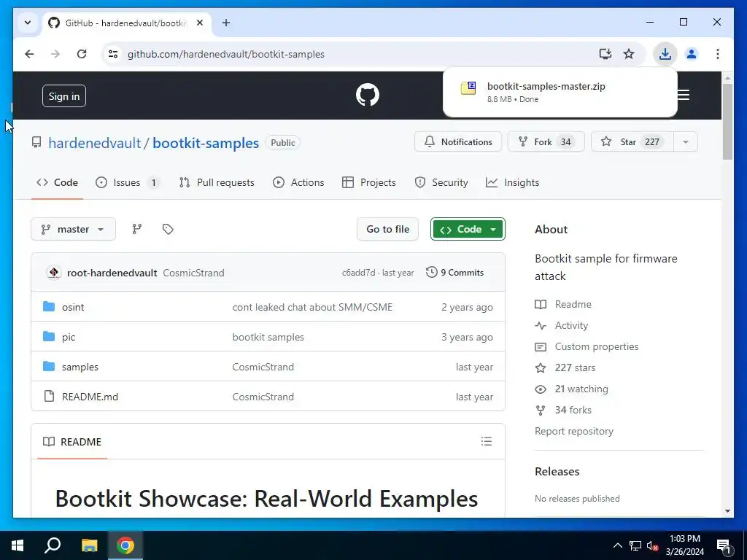The height and width of the screenshot is (560, 747).
Task: Click the bootkit-samples repository name link
Action: [206, 143]
